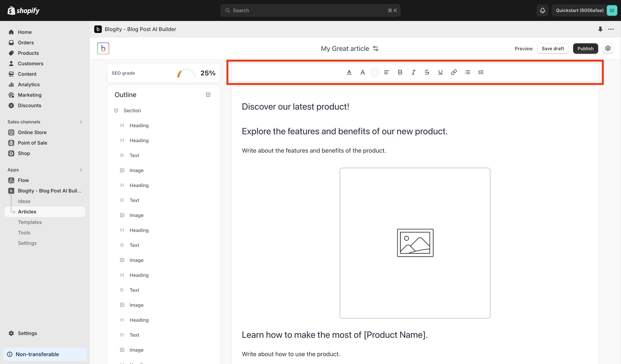Expand Sales channels chevron

[81, 122]
